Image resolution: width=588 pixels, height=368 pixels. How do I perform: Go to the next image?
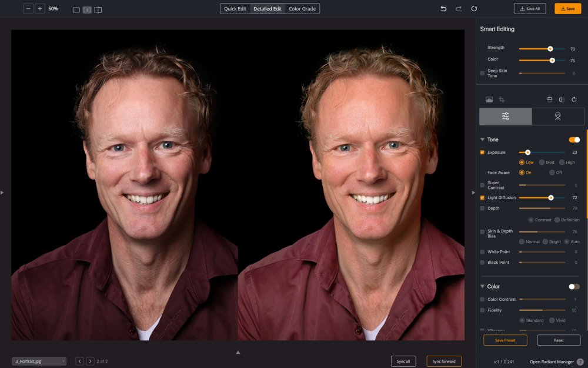coord(90,362)
